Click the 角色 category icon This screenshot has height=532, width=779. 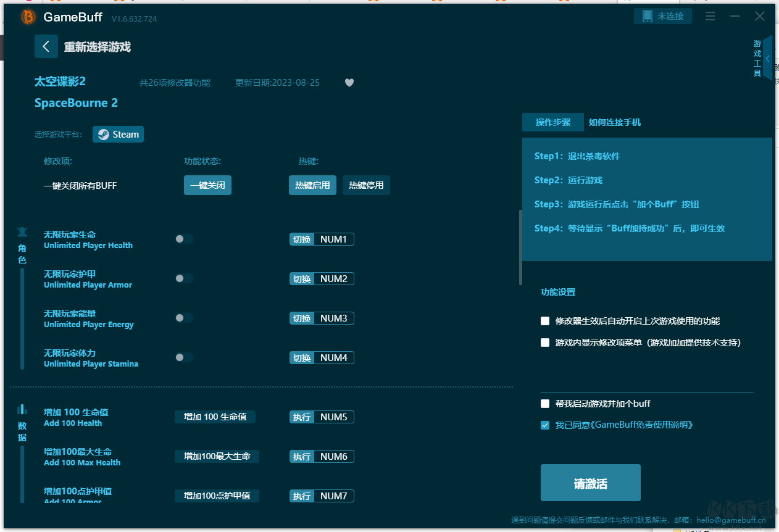point(22,232)
